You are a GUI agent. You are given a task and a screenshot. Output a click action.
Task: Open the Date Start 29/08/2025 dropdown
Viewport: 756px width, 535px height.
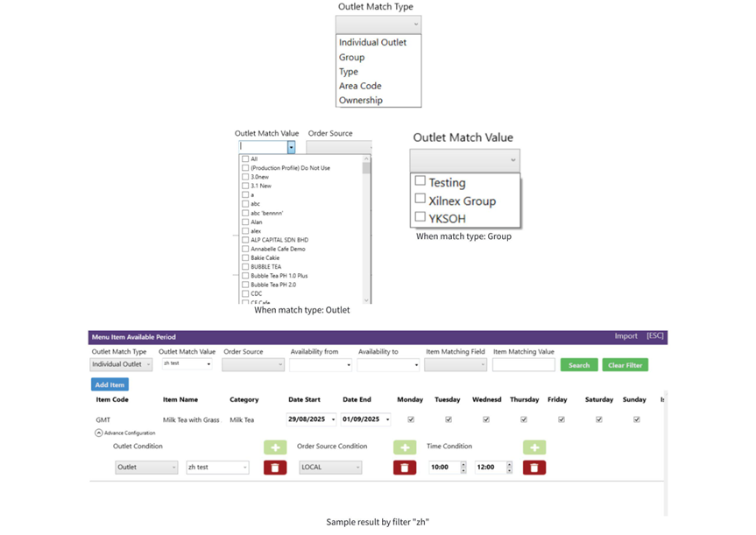point(333,419)
